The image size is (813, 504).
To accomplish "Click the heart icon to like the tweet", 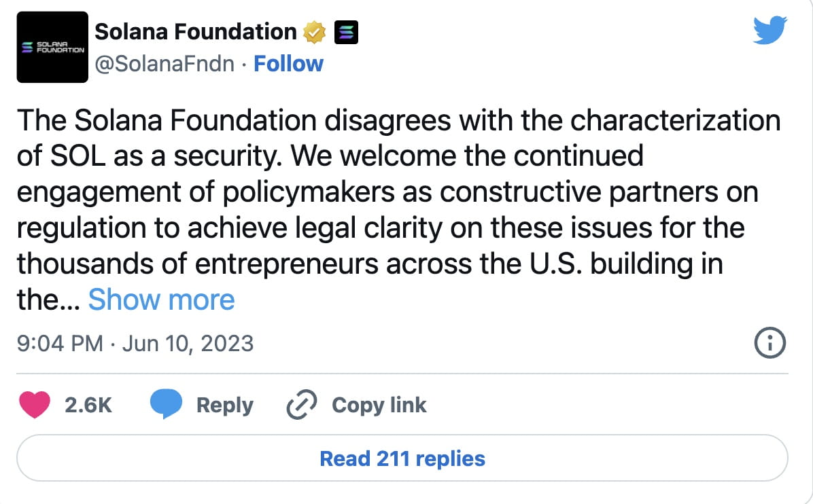I will point(35,404).
